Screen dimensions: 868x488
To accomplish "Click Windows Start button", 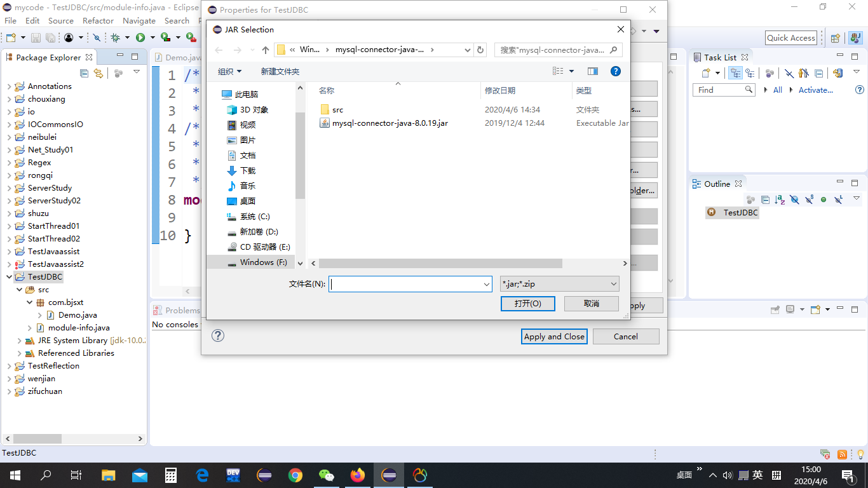I will tap(14, 475).
